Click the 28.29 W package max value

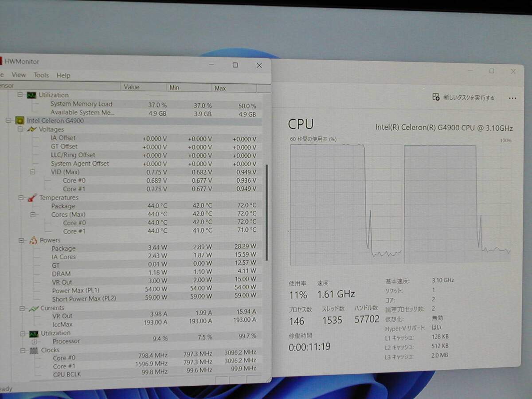pos(245,246)
